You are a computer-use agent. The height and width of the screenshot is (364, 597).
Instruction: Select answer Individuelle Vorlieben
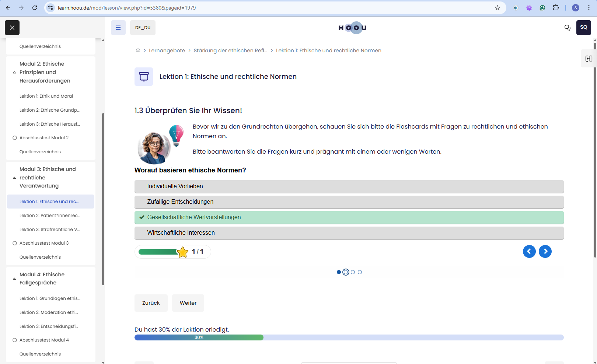[x=349, y=186]
